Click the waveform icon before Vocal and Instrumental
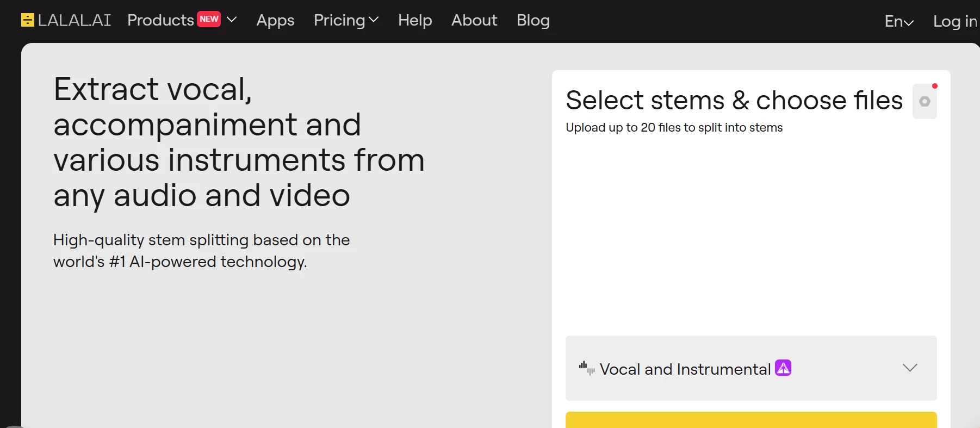The height and width of the screenshot is (428, 980). 587,368
